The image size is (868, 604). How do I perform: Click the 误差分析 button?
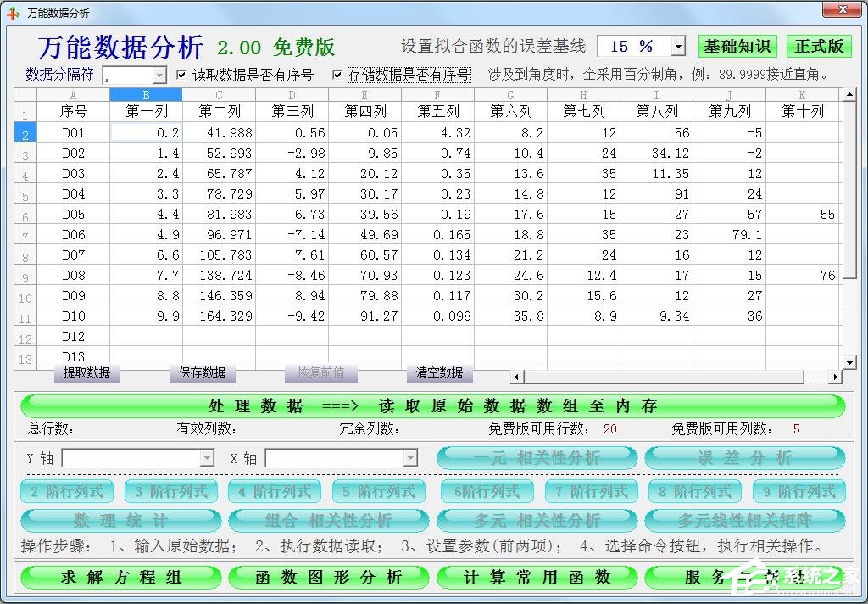pos(744,458)
